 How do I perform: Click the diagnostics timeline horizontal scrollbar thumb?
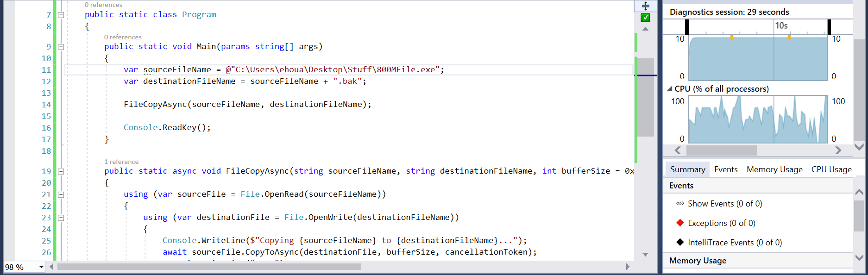coord(722,150)
